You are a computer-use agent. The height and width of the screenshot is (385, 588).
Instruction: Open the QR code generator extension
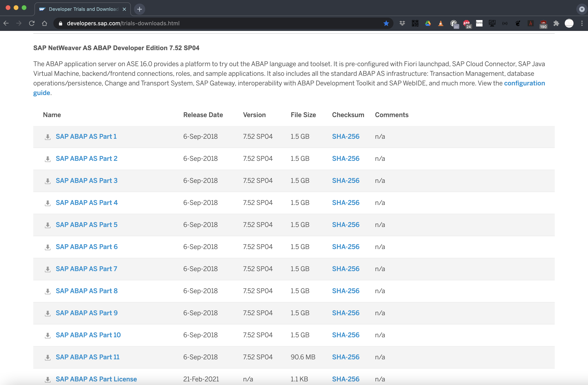click(415, 23)
